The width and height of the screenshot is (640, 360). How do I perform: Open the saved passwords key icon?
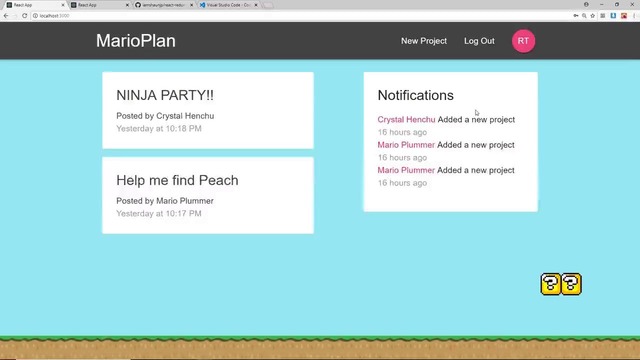pos(576,16)
